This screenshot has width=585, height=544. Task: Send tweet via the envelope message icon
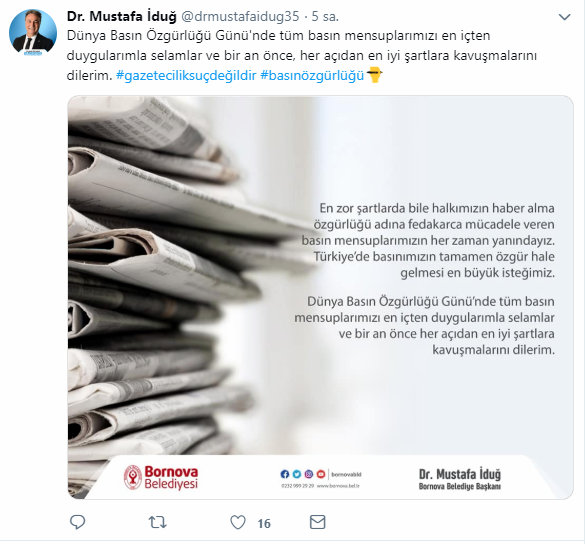coord(317,522)
